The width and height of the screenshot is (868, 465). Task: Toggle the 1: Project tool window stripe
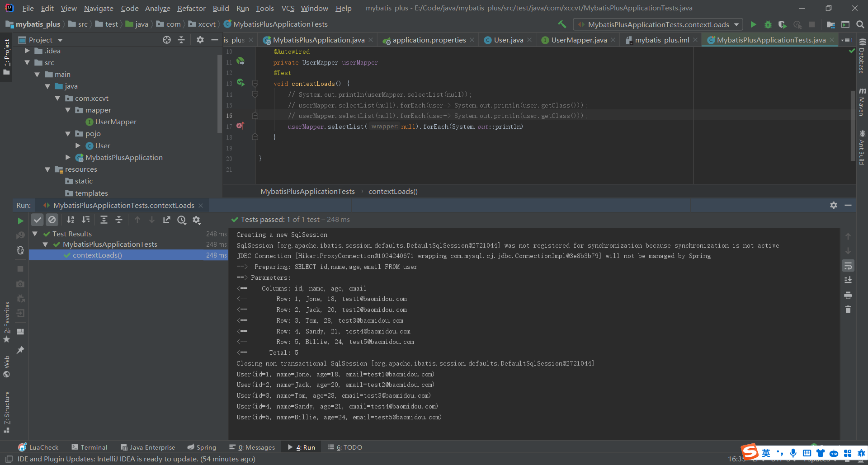tap(6, 56)
